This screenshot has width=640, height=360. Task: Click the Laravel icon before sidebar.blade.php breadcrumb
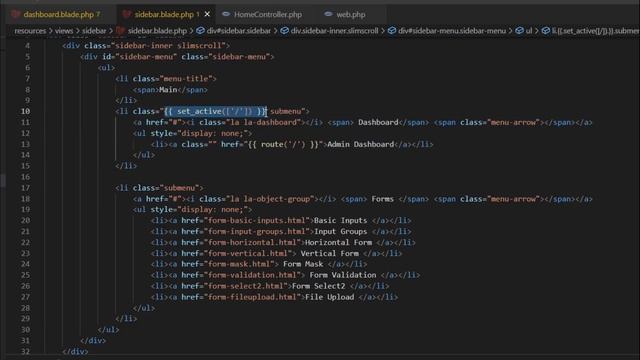pyautogui.click(x=120, y=31)
